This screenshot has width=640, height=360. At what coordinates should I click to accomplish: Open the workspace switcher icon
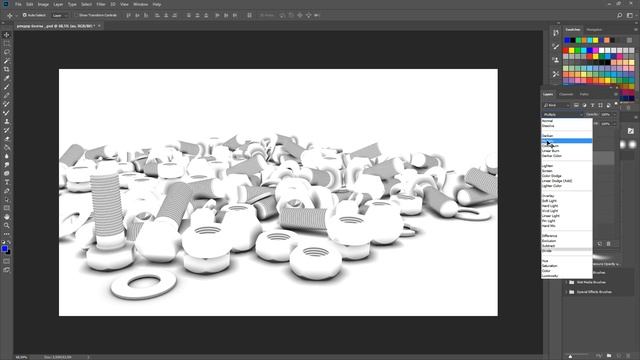630,15
